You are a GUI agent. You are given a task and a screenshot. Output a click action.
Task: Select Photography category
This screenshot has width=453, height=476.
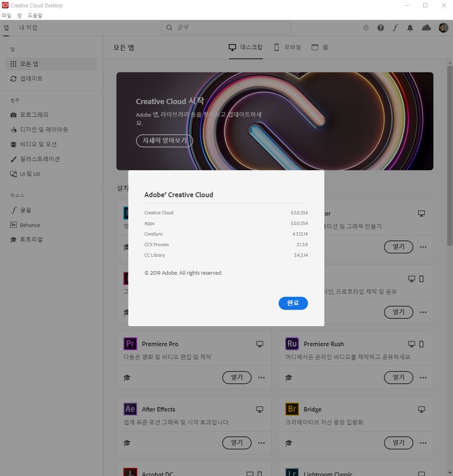click(51, 115)
